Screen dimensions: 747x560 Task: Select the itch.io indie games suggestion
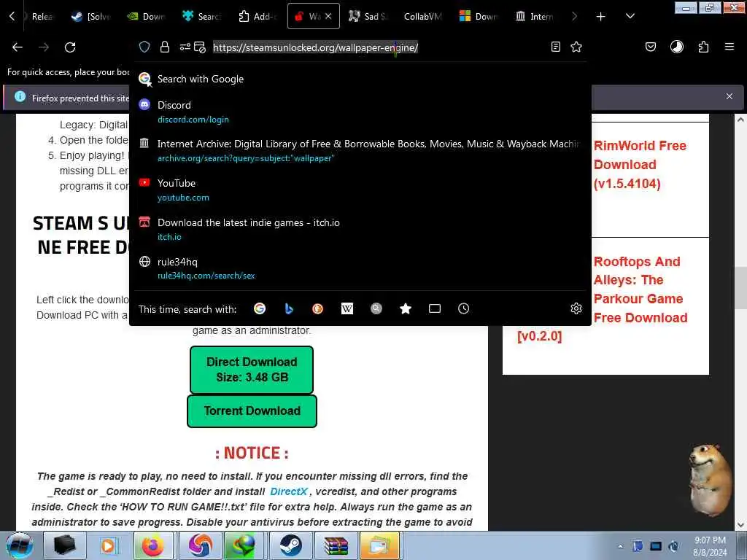(360, 230)
